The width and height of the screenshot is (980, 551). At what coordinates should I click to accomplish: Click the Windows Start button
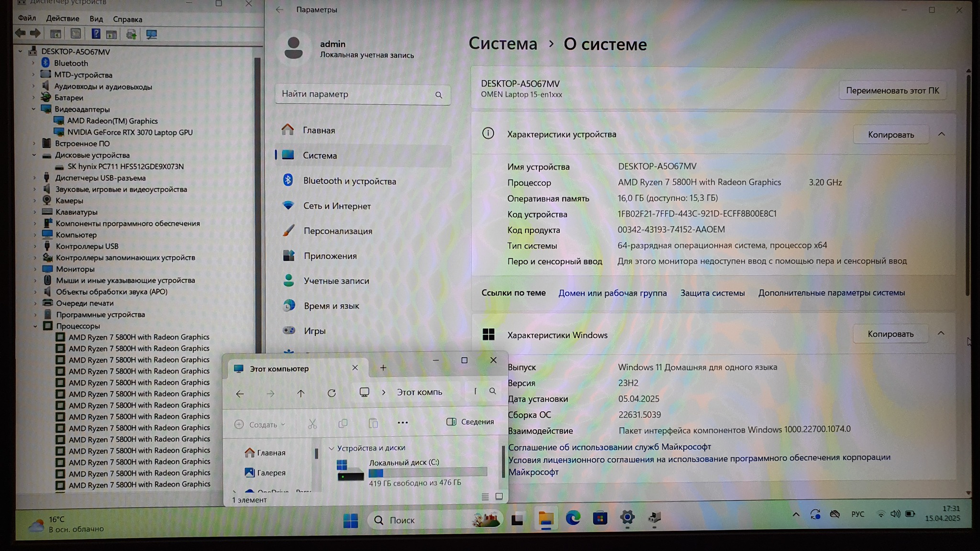pyautogui.click(x=350, y=520)
